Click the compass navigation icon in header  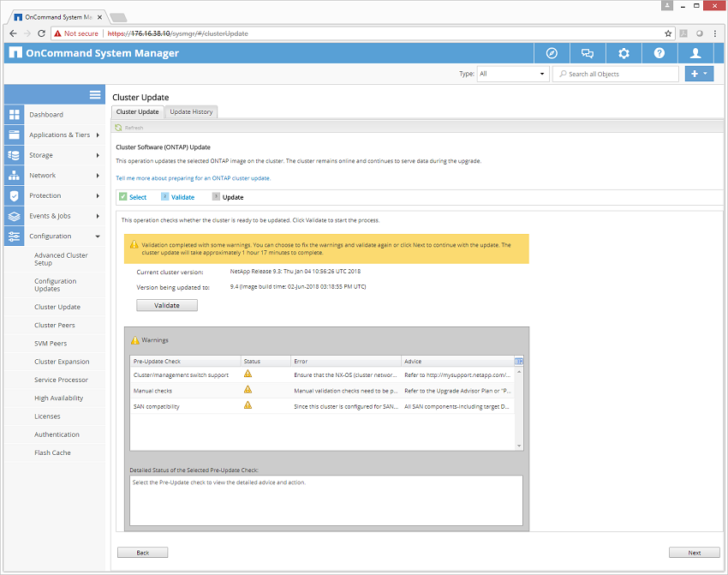552,53
